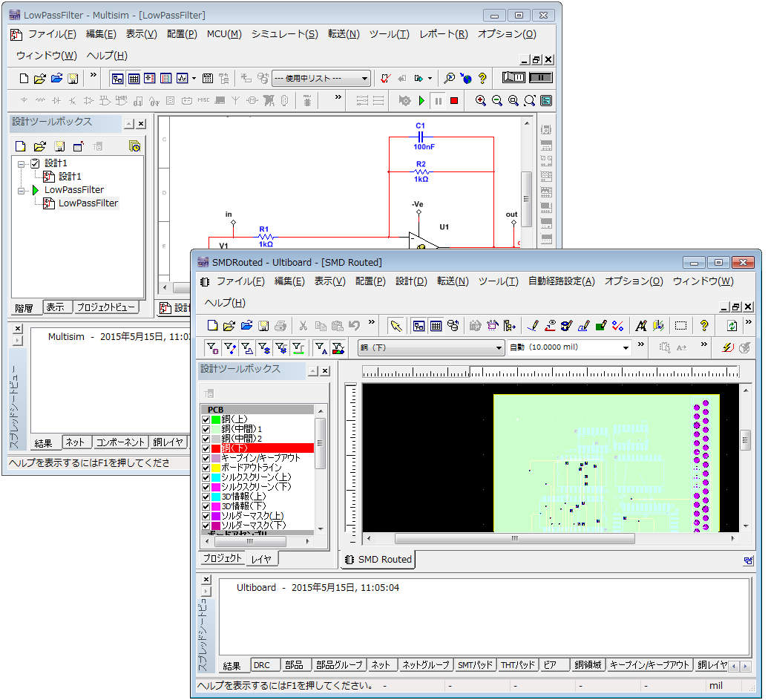Select LowPassFilter schematic page in tree
Image resolution: width=768 pixels, height=700 pixels.
coord(88,203)
